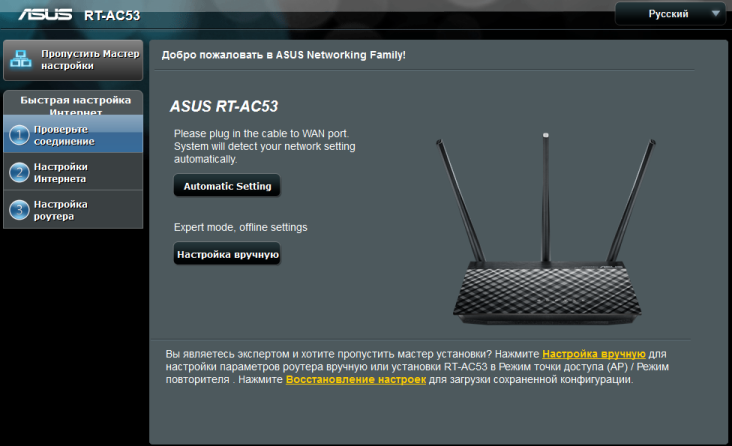This screenshot has width=732, height=446.
Task: Click the network icon on Пропустить Мастер настройки
Action: [x=21, y=59]
